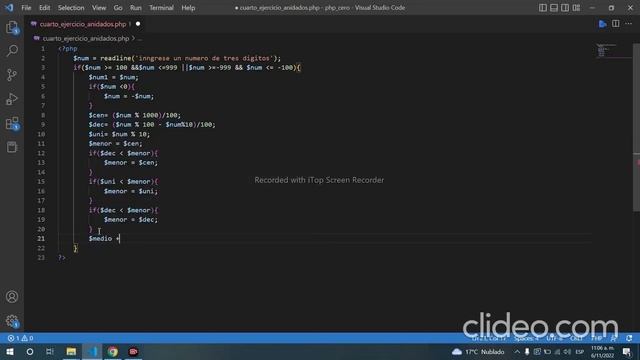Screen dimensions: 640x360
Task: Click the '$num1 = $num;' code line
Action: tap(113, 77)
